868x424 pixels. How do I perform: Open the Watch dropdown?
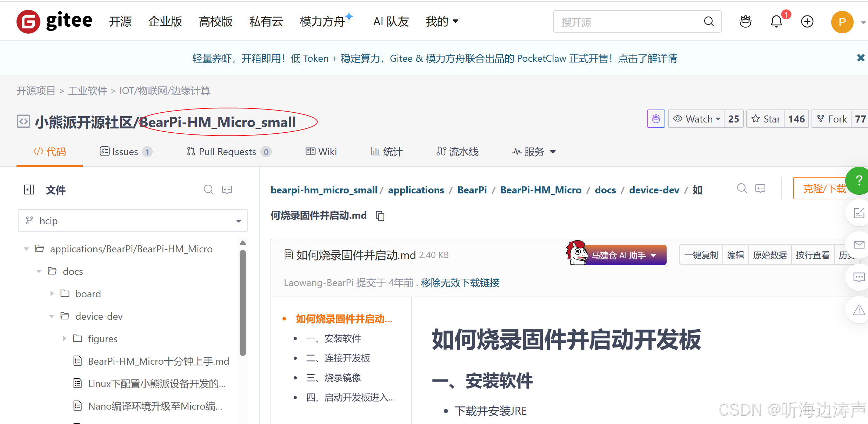[696, 119]
